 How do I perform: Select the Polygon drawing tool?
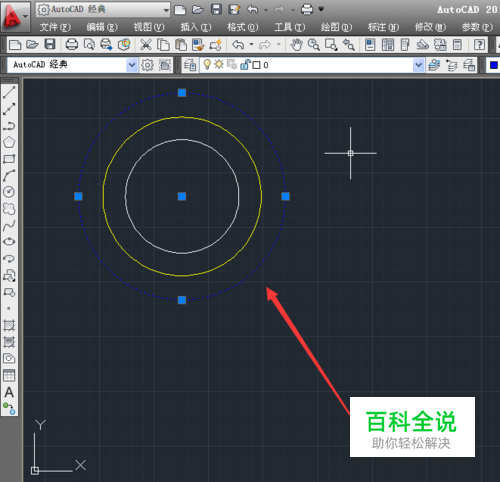pos(9,142)
